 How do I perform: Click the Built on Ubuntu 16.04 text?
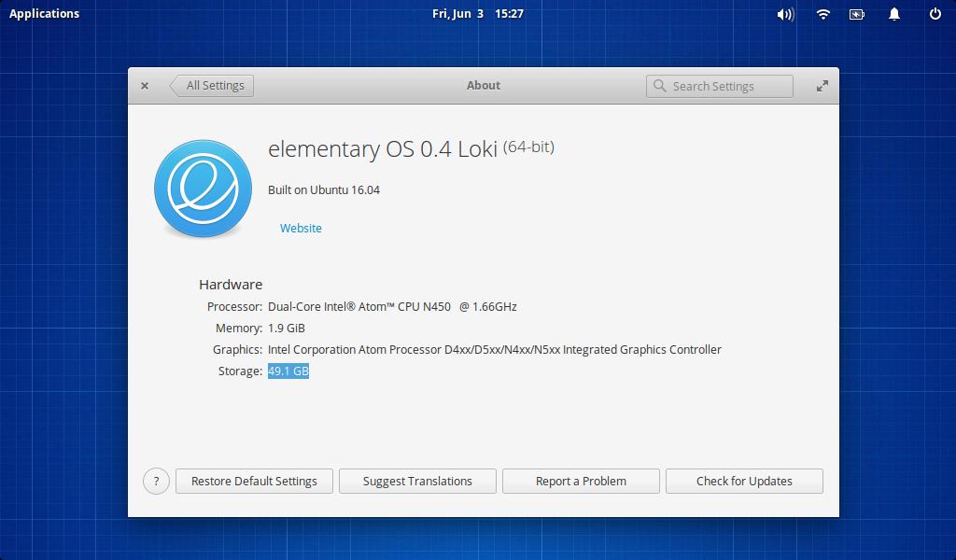pos(324,189)
